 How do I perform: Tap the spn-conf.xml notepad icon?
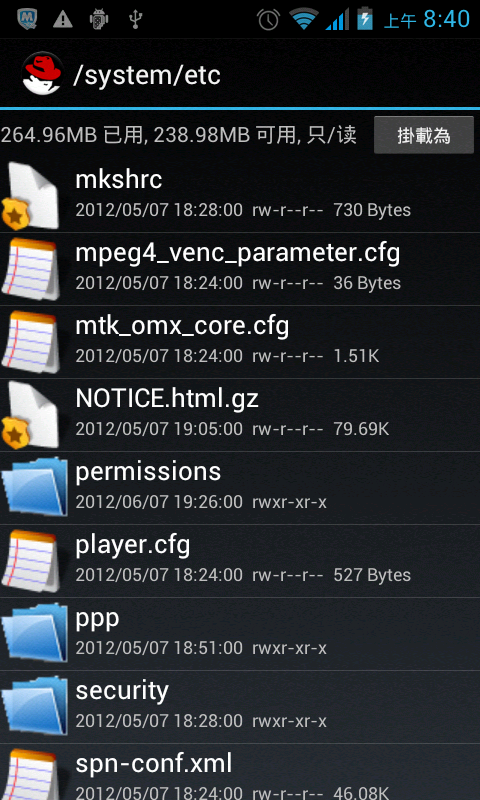click(31, 774)
